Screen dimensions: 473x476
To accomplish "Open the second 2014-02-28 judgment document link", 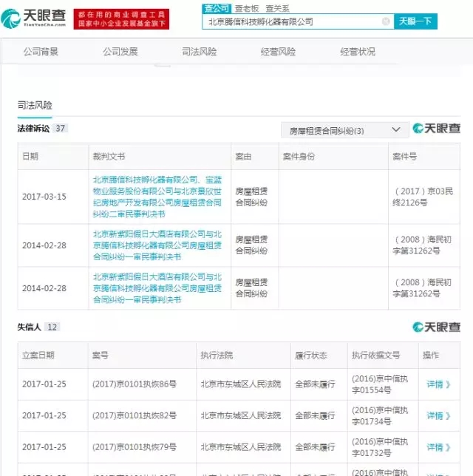I will click(x=157, y=288).
